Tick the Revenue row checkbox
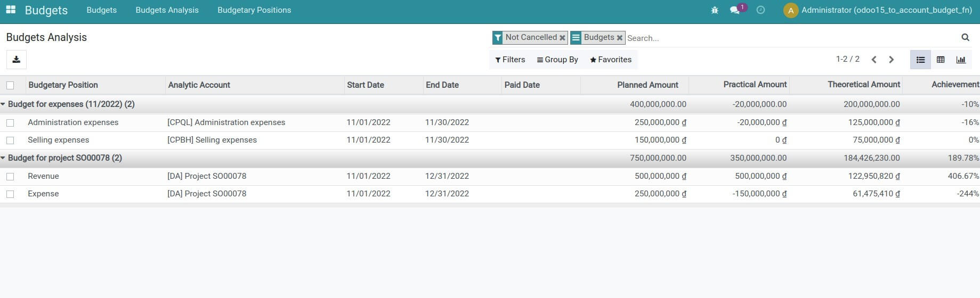The height and width of the screenshot is (298, 980). tap(10, 177)
